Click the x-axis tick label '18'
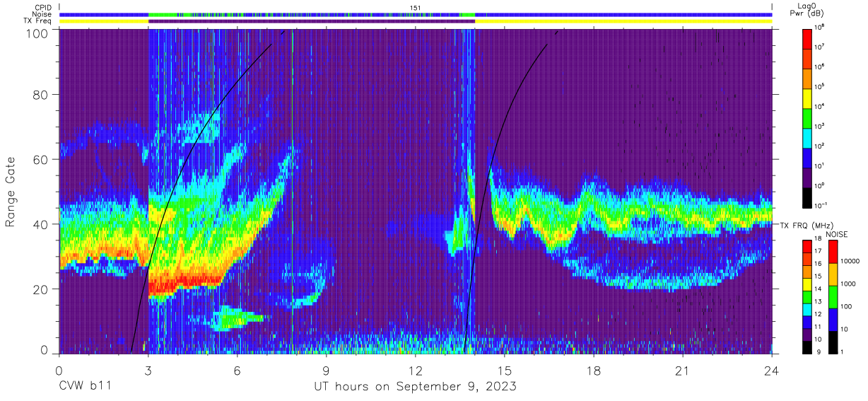The image size is (868, 401). click(x=594, y=370)
